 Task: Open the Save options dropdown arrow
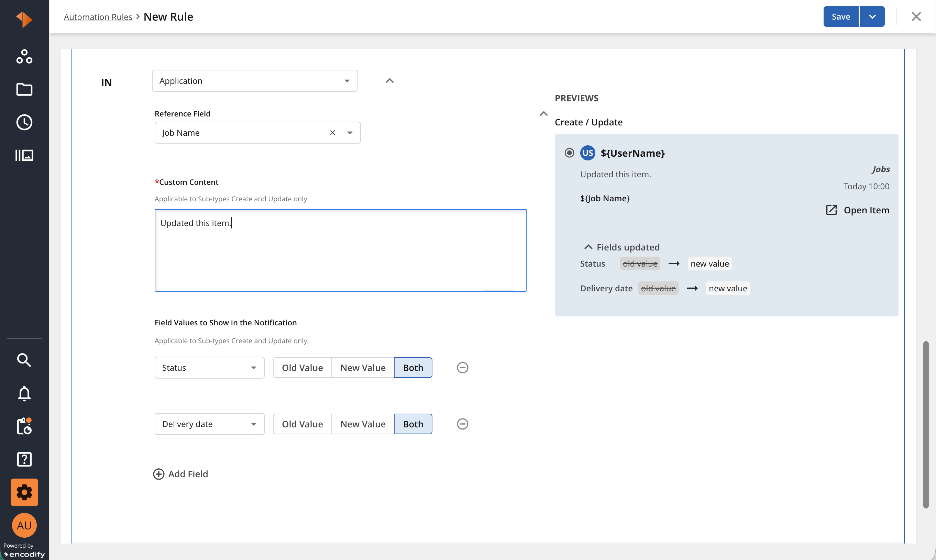coord(872,16)
